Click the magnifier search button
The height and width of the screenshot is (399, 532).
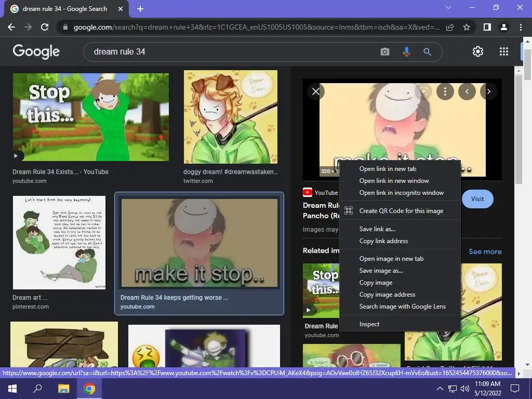coord(428,52)
